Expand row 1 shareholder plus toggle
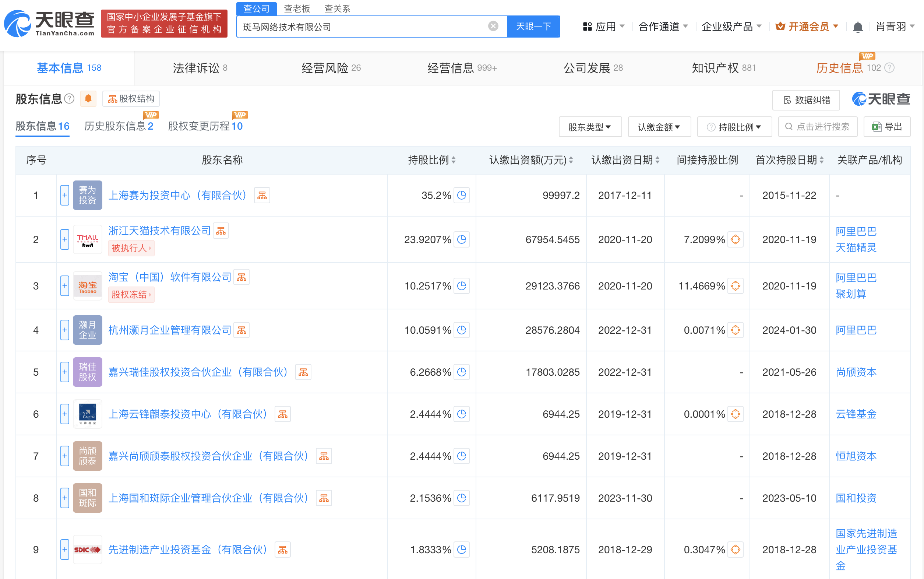This screenshot has height=579, width=924. 65,195
